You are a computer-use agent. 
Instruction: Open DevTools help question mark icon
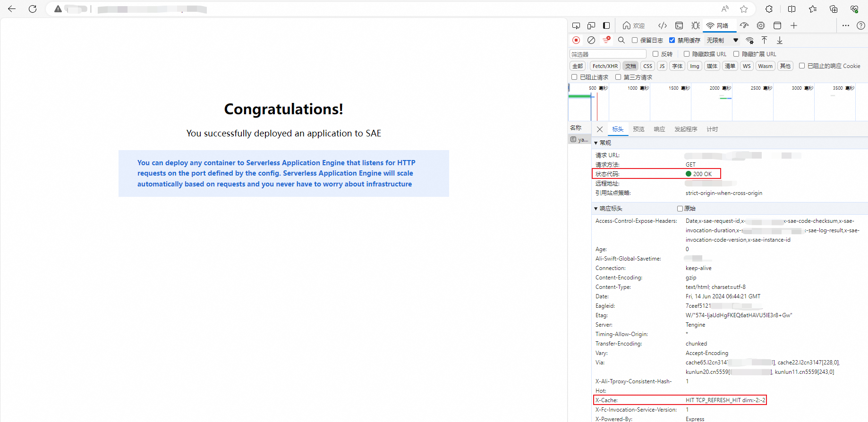tap(861, 25)
